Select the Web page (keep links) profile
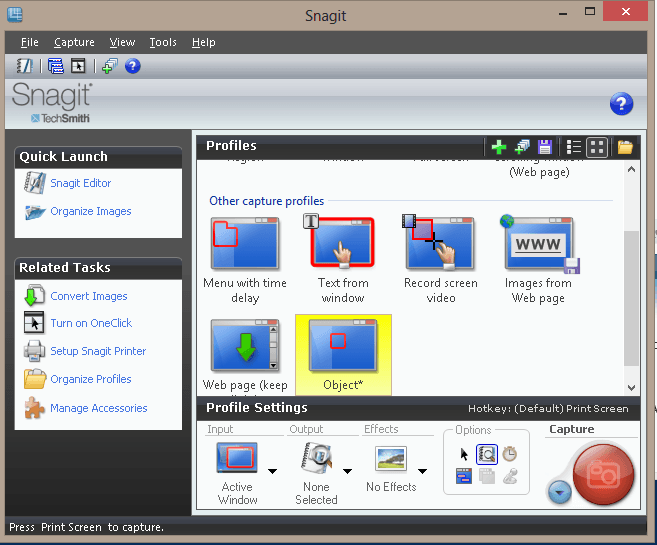This screenshot has height=545, width=657. (x=245, y=355)
